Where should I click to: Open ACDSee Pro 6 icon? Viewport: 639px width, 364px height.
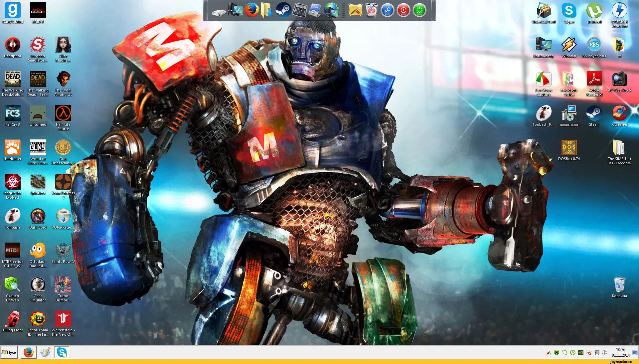tap(620, 82)
